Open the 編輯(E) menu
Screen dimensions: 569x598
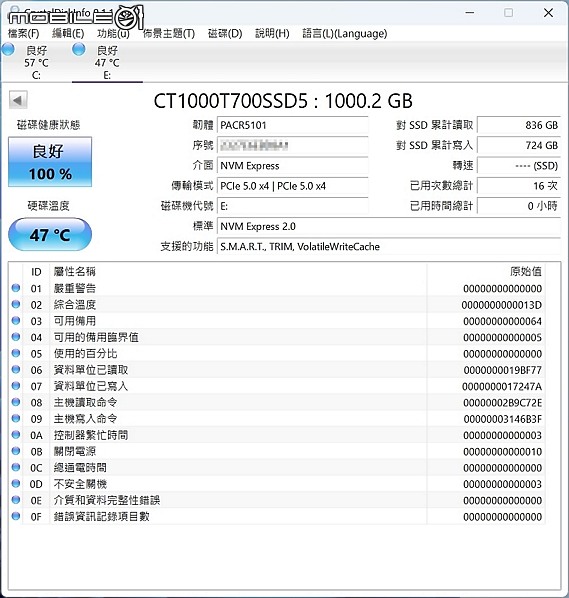pos(68,34)
